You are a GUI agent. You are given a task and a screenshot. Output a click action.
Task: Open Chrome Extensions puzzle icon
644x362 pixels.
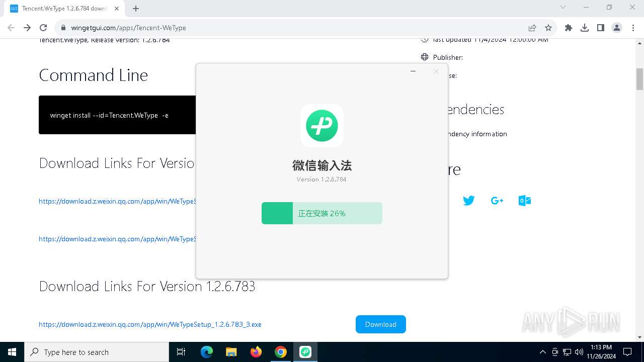pyautogui.click(x=569, y=28)
